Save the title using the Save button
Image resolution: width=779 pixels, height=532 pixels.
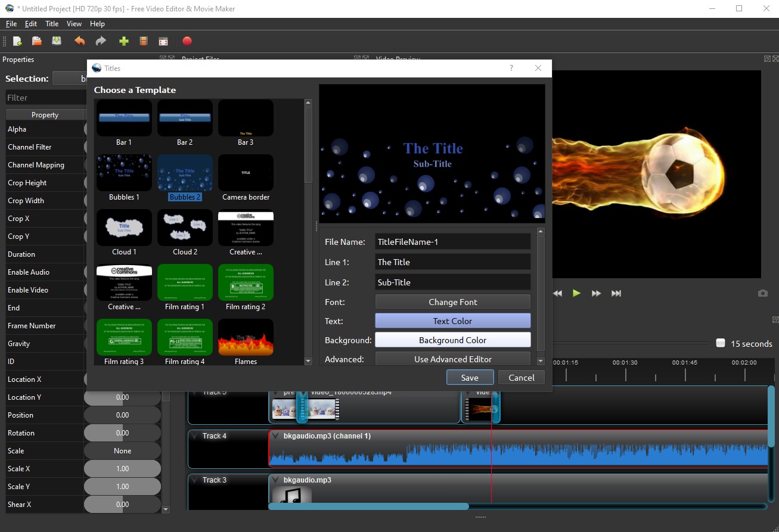[470, 378]
